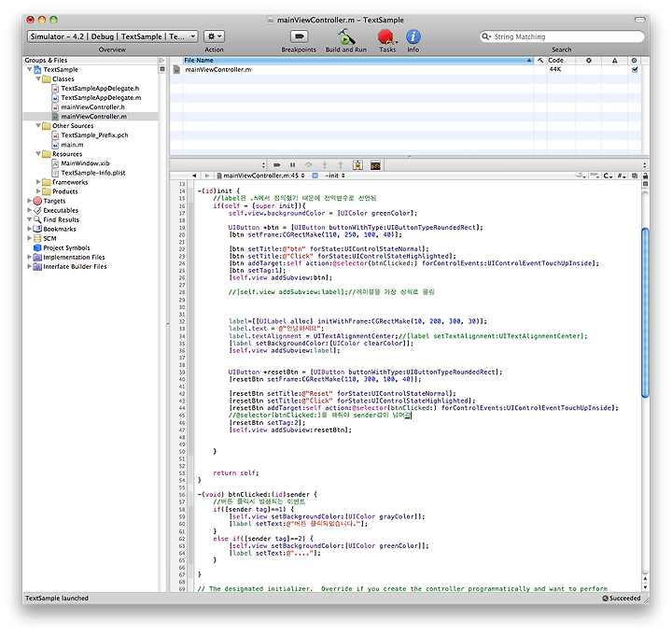This screenshot has height=634, width=672.
Task: Toggle the editor lock icon
Action: (646, 176)
